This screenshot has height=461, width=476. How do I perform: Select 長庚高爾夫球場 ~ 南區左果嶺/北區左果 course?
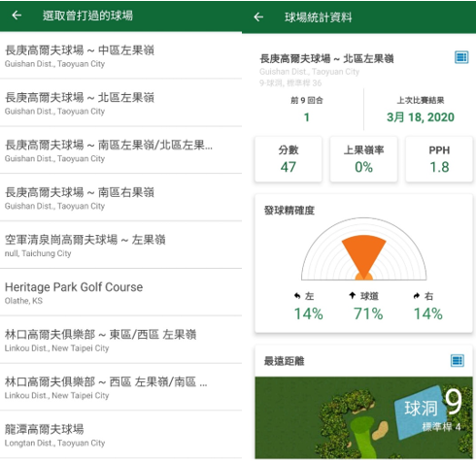pos(120,150)
